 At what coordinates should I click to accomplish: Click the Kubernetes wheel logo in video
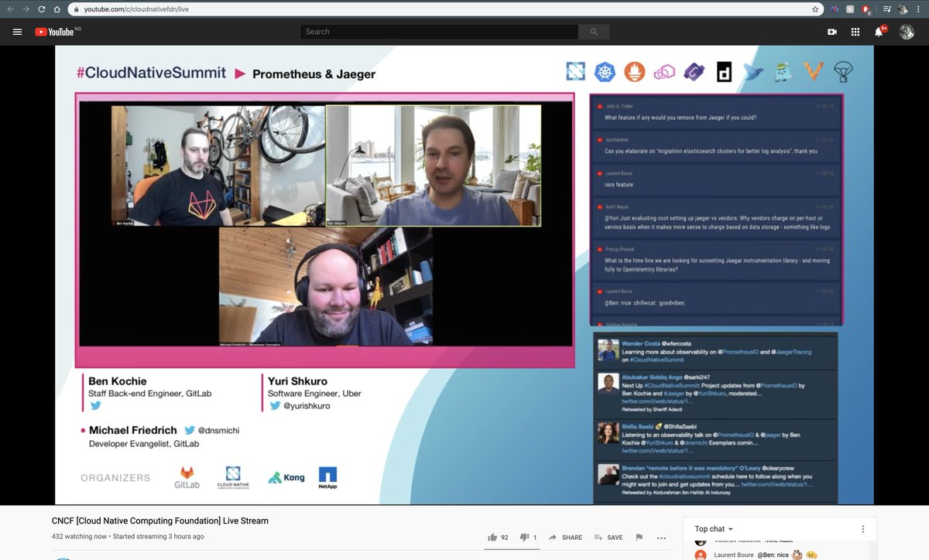point(604,72)
